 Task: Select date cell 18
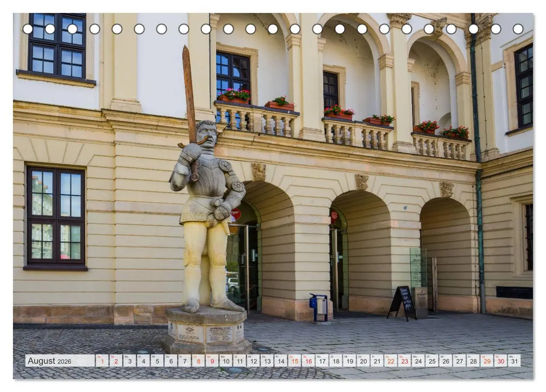[x=336, y=360]
